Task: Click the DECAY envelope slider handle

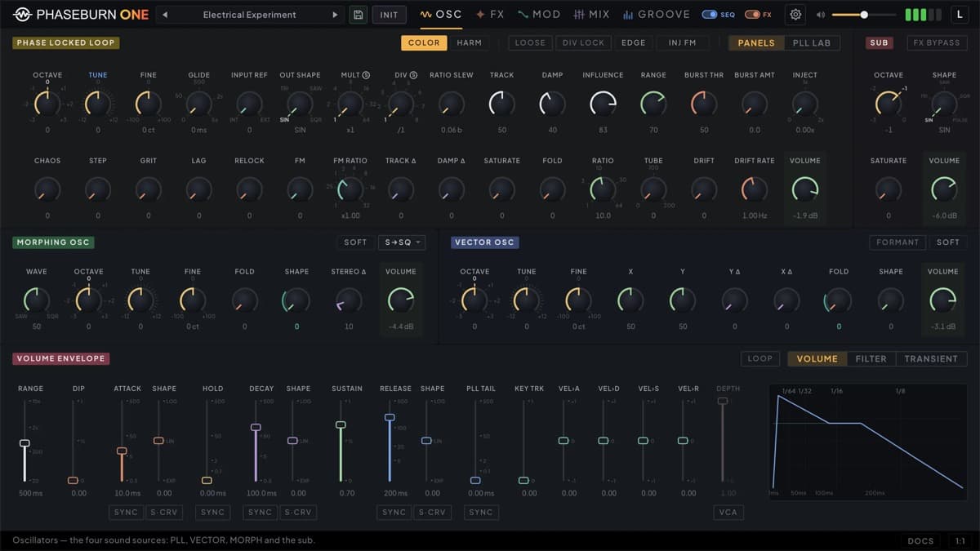Action: [x=256, y=428]
